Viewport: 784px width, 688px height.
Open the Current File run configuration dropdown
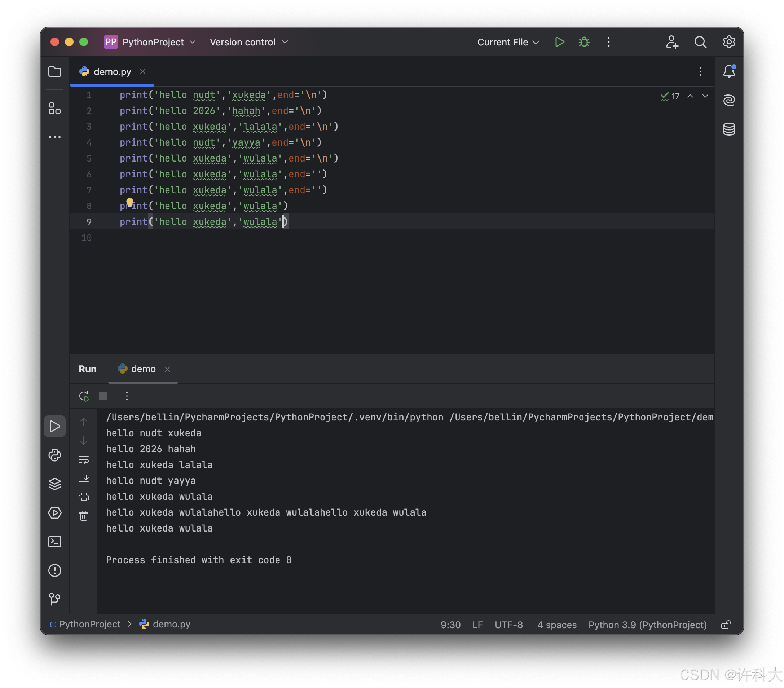508,42
